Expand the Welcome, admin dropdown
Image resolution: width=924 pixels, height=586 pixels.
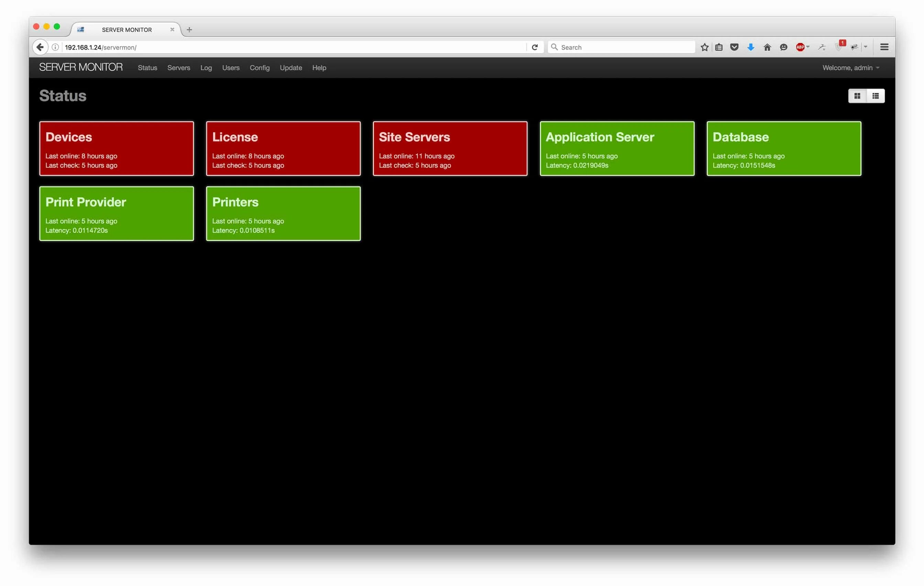click(850, 68)
